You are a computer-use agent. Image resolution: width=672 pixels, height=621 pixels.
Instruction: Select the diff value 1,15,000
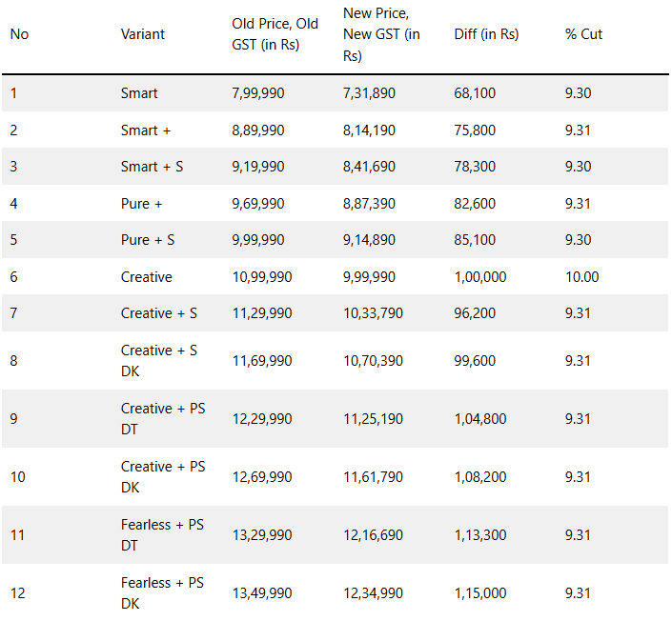point(480,593)
